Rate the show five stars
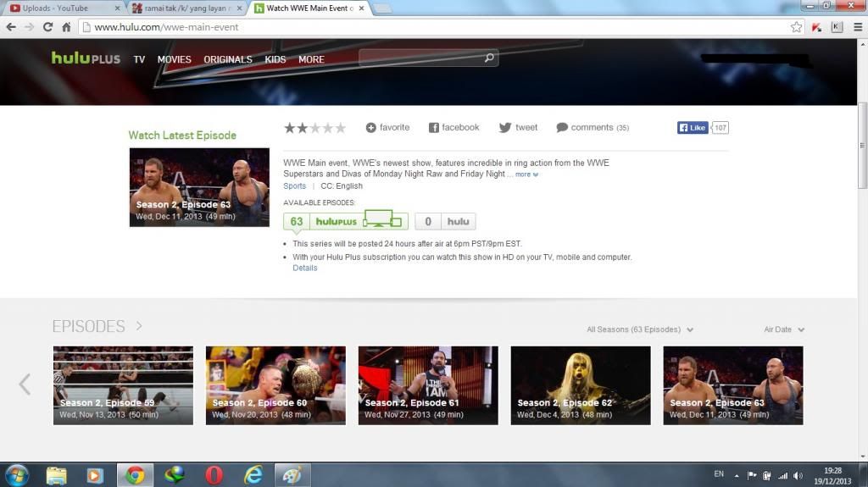Viewport: 868px width, 487px height. point(341,128)
